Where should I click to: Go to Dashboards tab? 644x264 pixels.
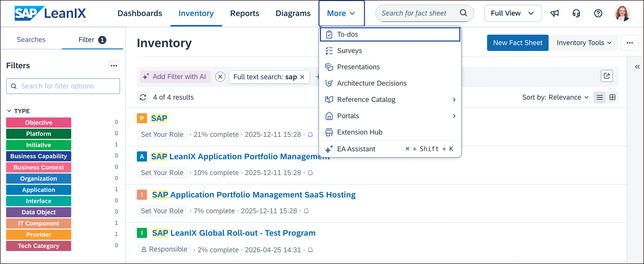140,13
